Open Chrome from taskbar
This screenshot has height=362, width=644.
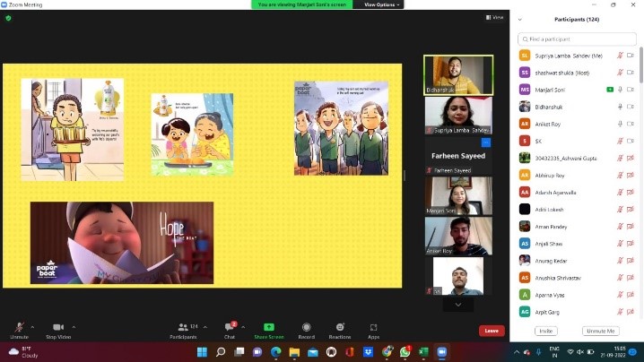pyautogui.click(x=387, y=352)
